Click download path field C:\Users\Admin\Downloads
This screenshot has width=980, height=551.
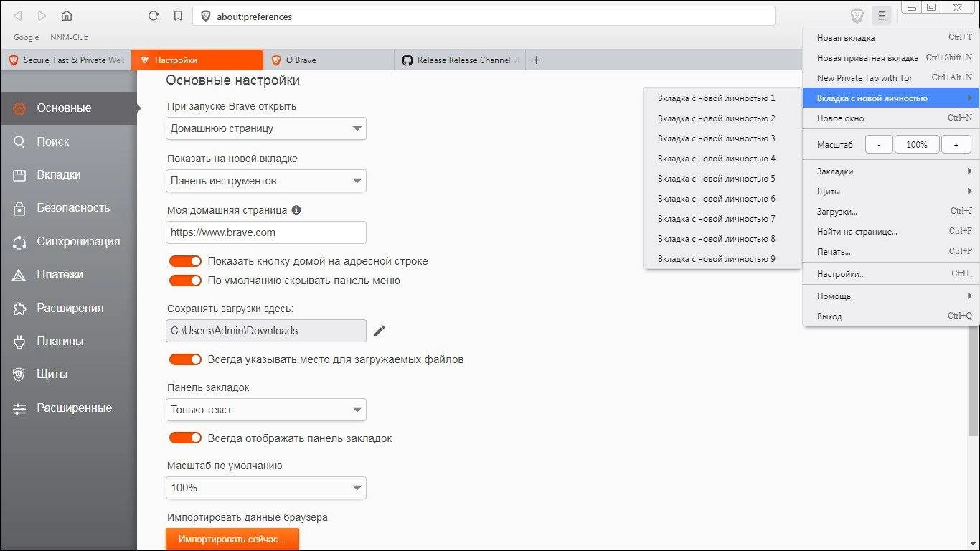coord(266,331)
